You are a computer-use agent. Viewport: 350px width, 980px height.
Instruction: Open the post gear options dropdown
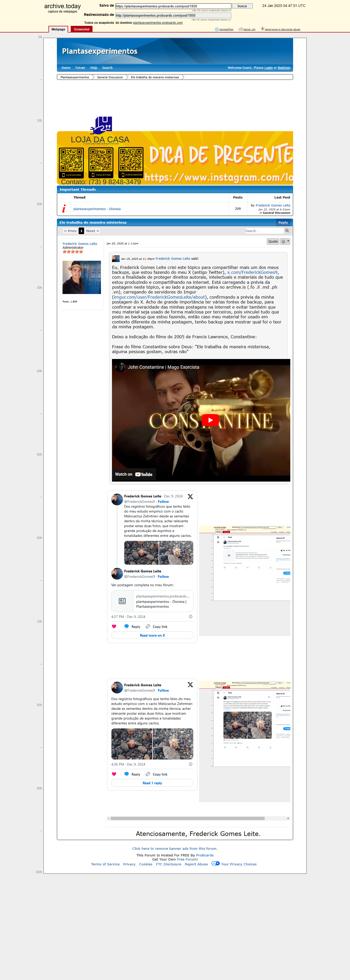click(x=285, y=242)
